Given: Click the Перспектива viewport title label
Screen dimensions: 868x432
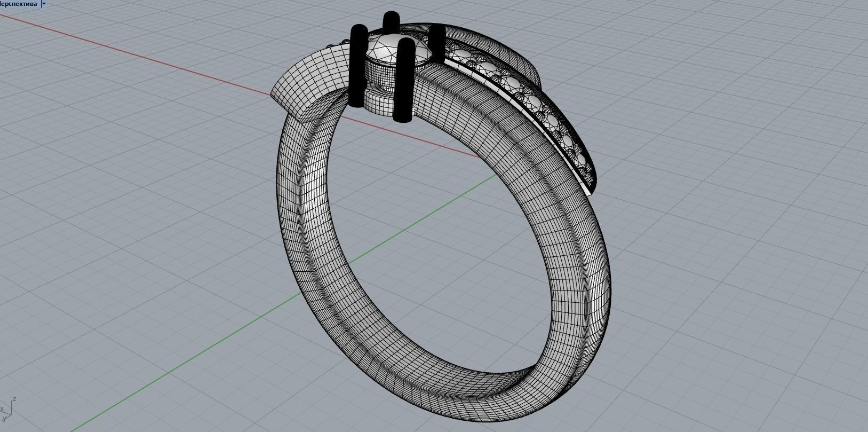Looking at the screenshot, I should coord(19,4).
